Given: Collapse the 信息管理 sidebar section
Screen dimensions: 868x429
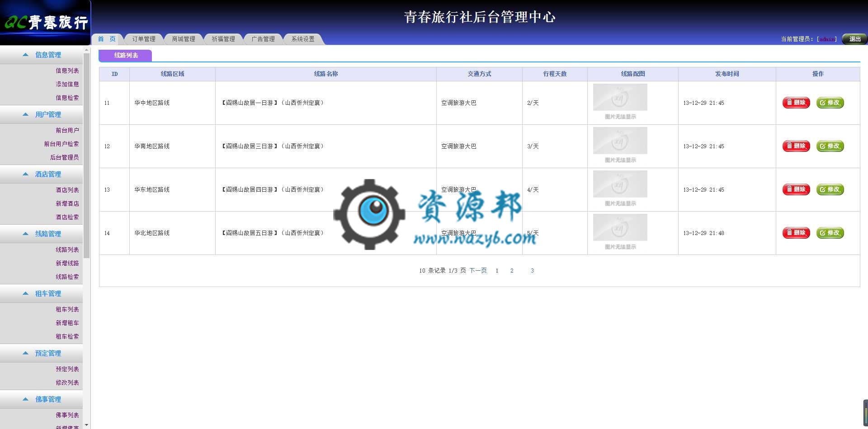Looking at the screenshot, I should 42,55.
